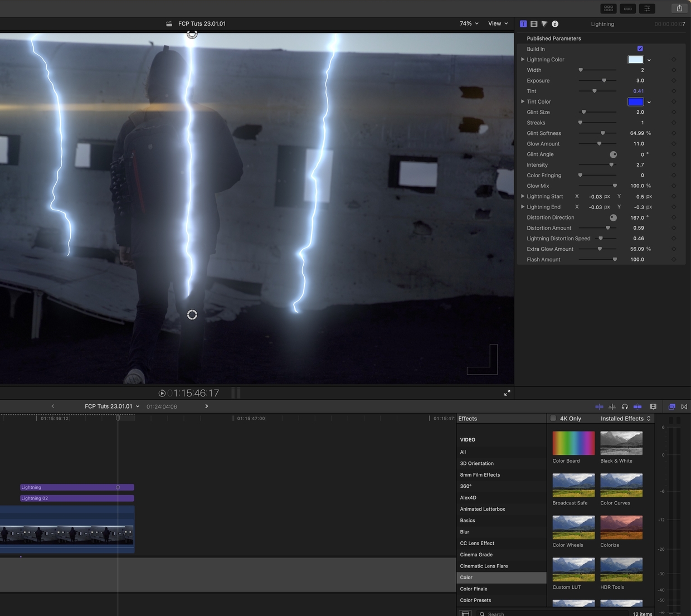Click the play button in the viewer
Viewport: 691px width, 616px height.
tap(162, 393)
